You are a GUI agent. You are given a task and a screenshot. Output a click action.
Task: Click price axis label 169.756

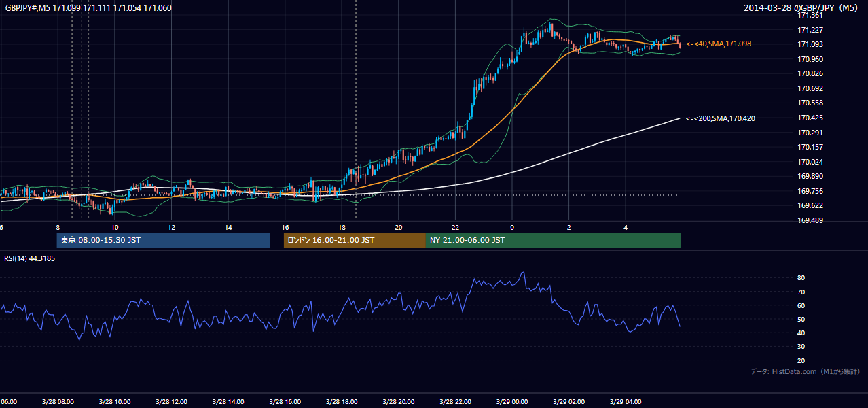(810, 191)
